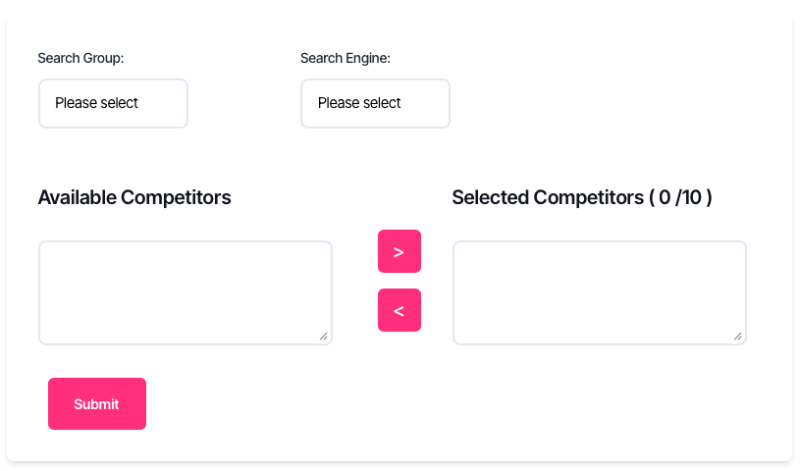Image resolution: width=800 pixels, height=471 pixels.
Task: Click the "Available Competitors" heading
Action: 134,197
